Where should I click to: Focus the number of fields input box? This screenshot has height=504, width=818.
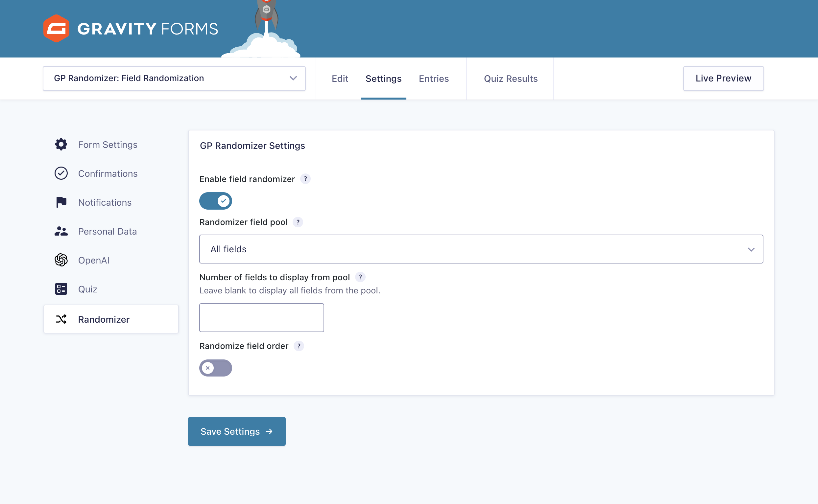tap(261, 318)
